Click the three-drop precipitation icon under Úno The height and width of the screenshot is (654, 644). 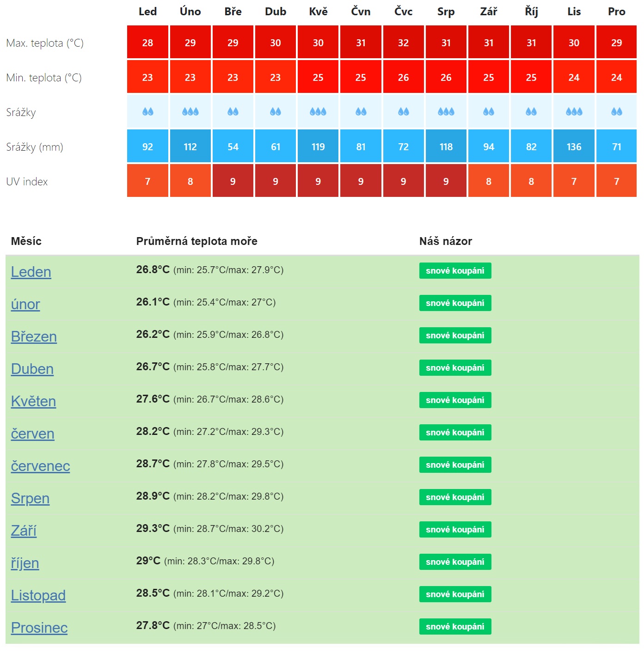click(190, 111)
